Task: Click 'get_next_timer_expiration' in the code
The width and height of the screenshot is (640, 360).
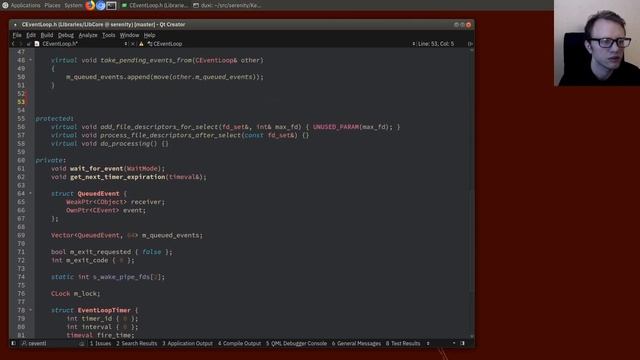Action: coord(118,177)
